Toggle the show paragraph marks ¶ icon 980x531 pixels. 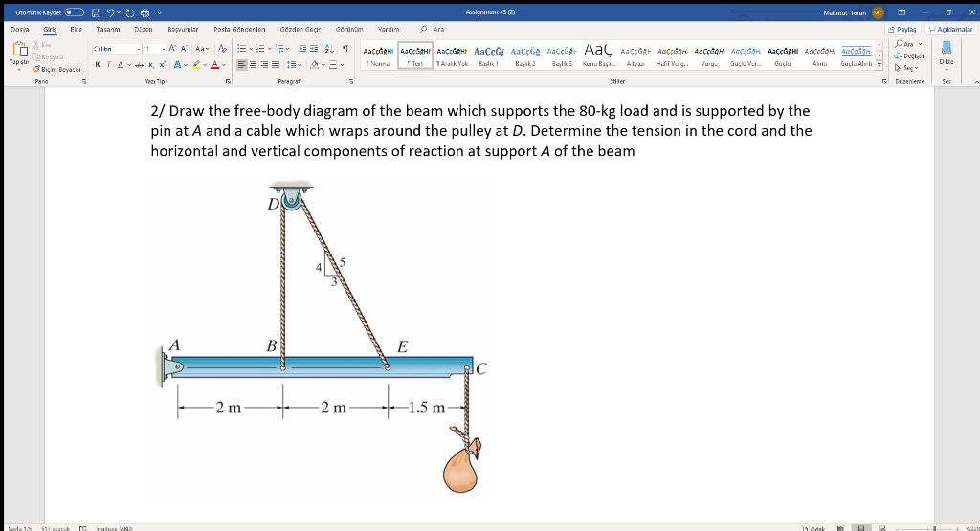pyautogui.click(x=345, y=49)
